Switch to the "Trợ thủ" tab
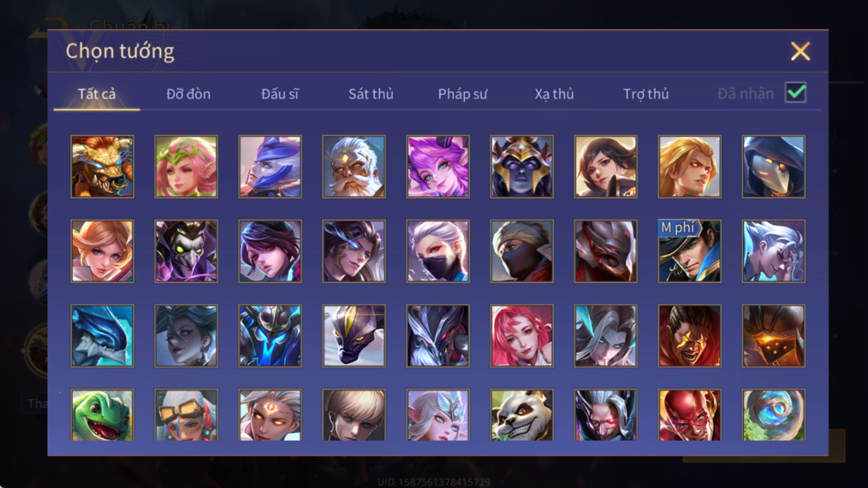The image size is (868, 488). [x=646, y=94]
